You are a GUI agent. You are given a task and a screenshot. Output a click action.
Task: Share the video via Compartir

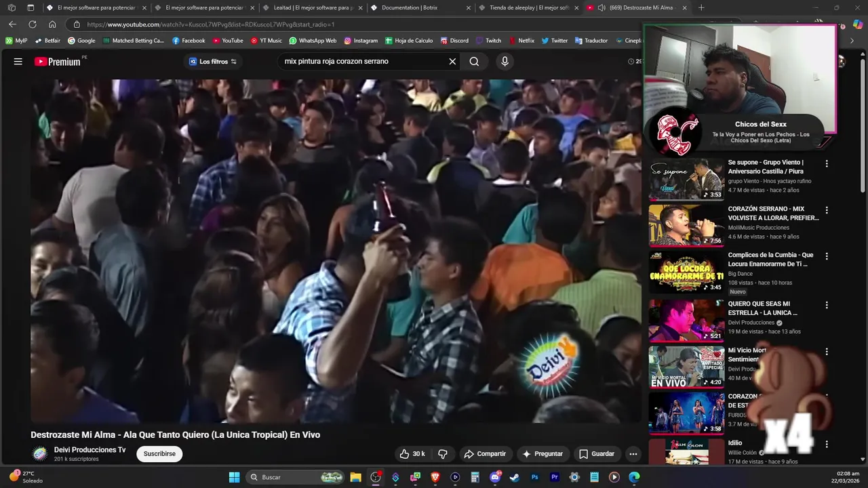[485, 453]
